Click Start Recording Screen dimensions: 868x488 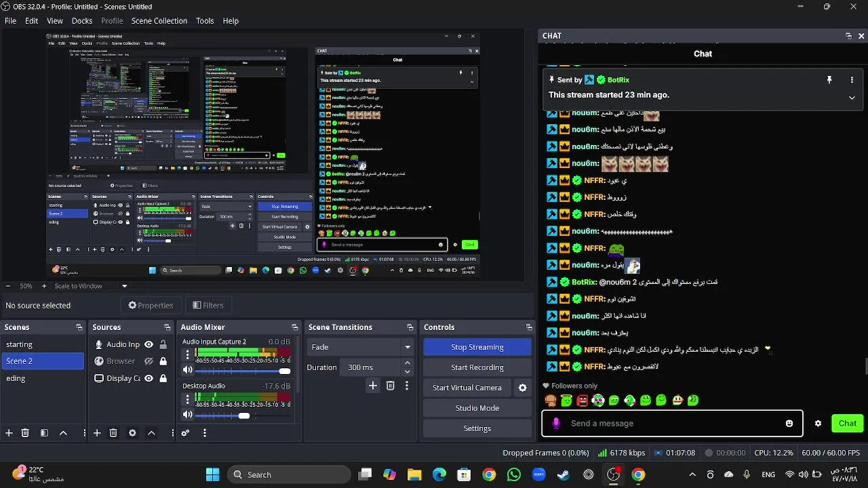click(x=477, y=367)
